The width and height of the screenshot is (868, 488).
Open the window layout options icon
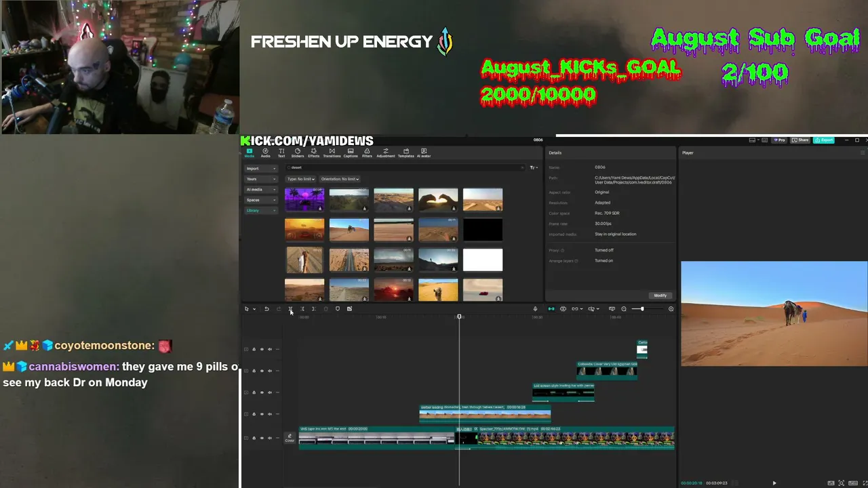(754, 140)
